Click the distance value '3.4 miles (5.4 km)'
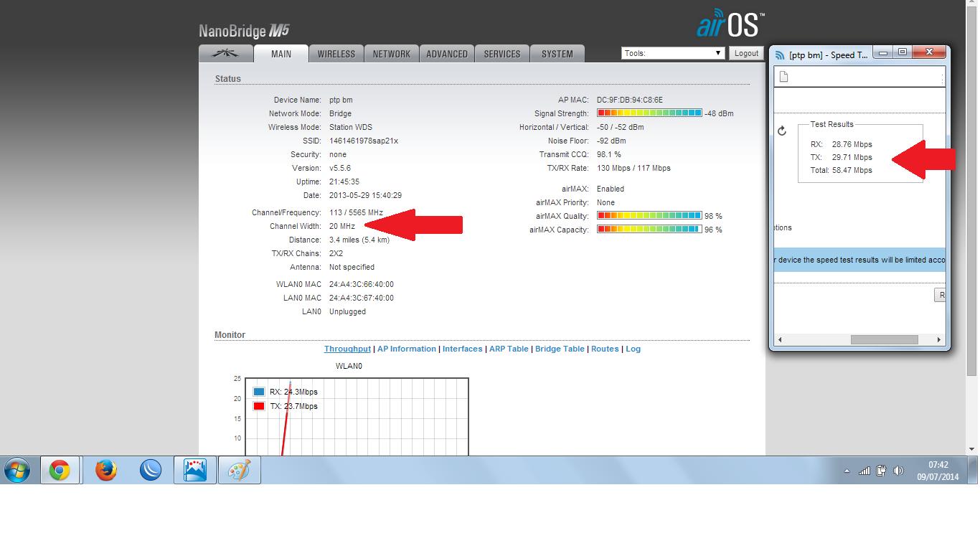This screenshot has height=551, width=980. coord(359,240)
